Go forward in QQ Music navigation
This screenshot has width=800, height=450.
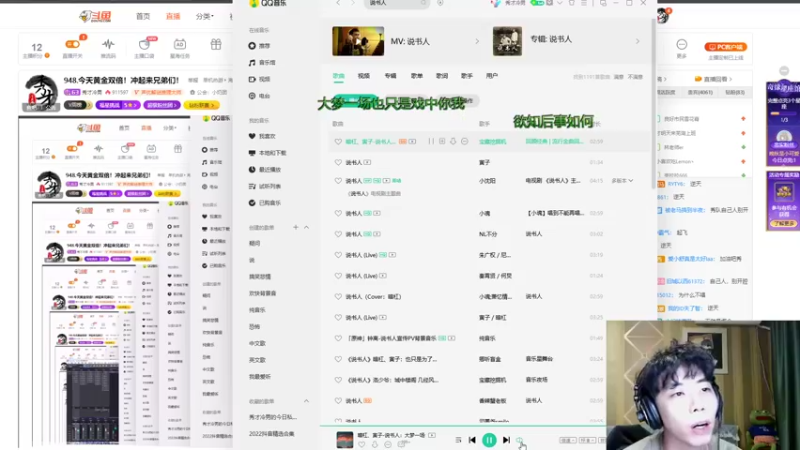point(353,3)
